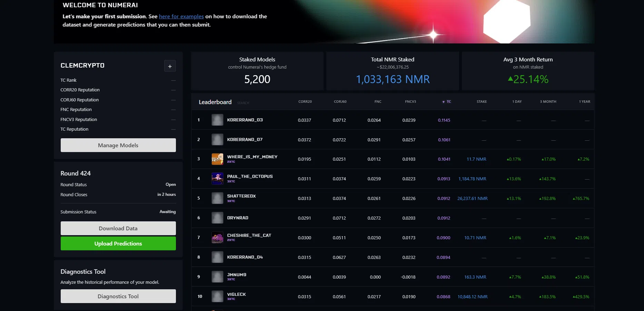Click DRYNRAD avatar placeholder

coord(217,218)
